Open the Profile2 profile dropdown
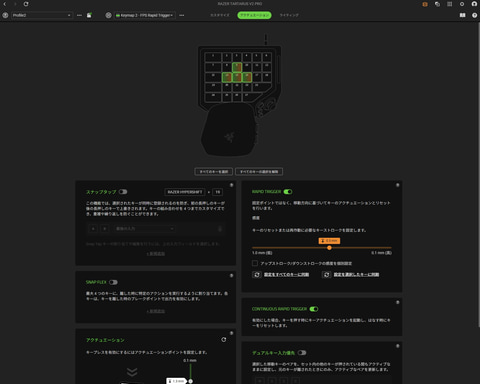This screenshot has width=480, height=384. coord(42,15)
